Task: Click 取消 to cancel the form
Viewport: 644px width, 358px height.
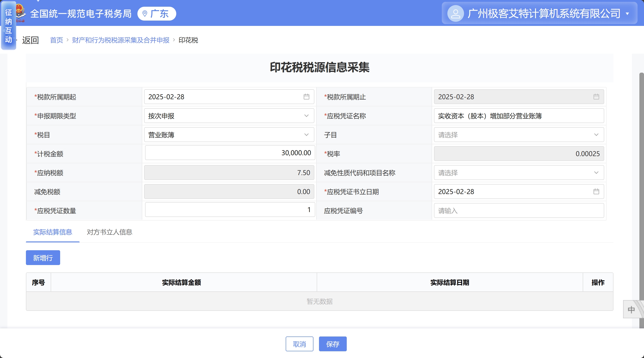Action: (x=299, y=344)
